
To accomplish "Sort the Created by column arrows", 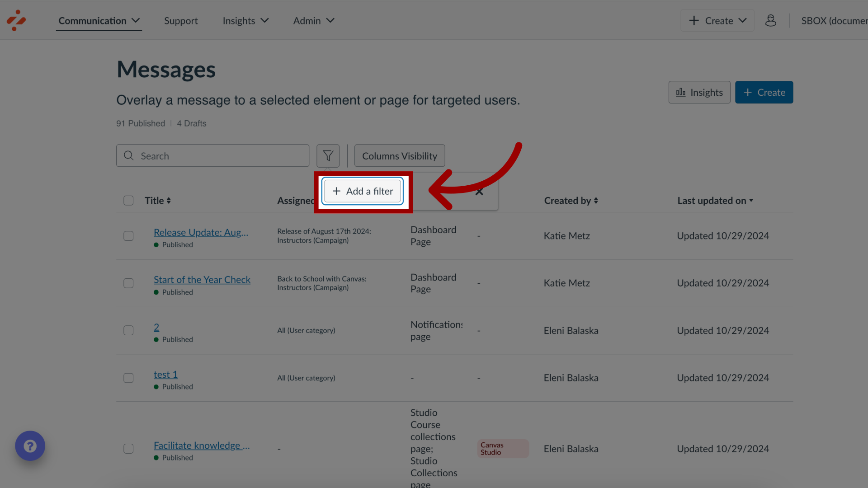I will click(596, 201).
